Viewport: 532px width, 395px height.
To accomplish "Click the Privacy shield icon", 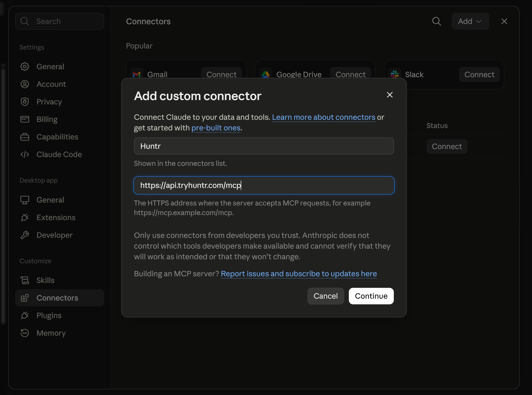I will (x=25, y=102).
